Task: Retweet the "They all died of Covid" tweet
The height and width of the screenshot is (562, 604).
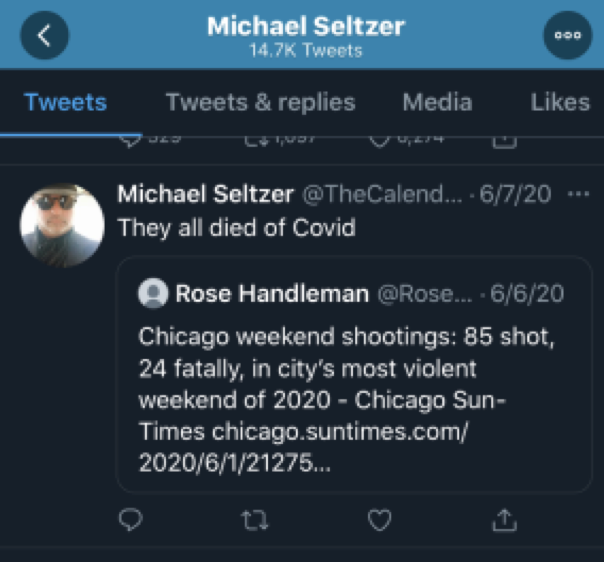Action: tap(254, 519)
